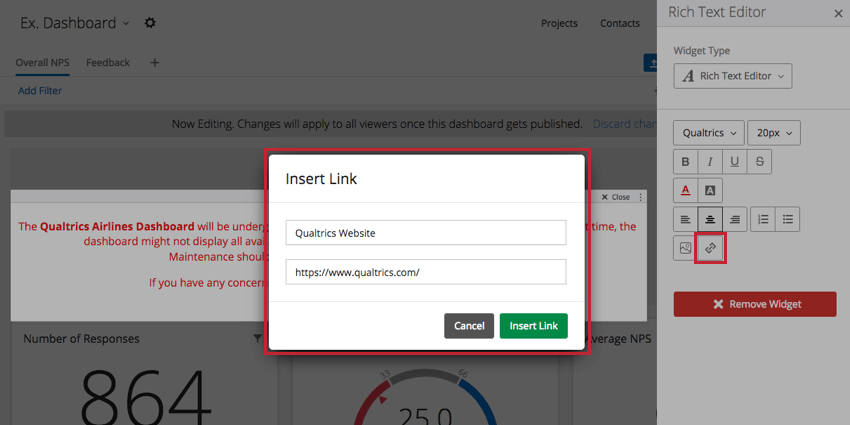Center align the text
The width and height of the screenshot is (850, 425).
point(710,219)
